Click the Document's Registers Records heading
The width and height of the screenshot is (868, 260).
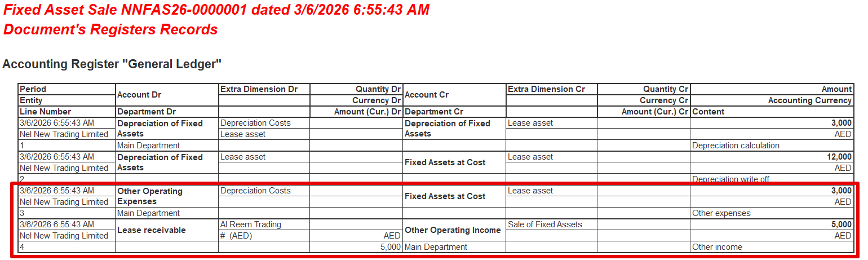coord(110,29)
